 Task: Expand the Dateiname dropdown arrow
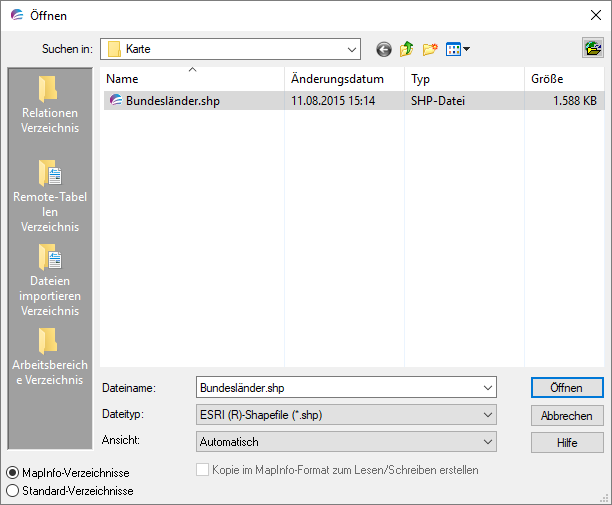[487, 388]
